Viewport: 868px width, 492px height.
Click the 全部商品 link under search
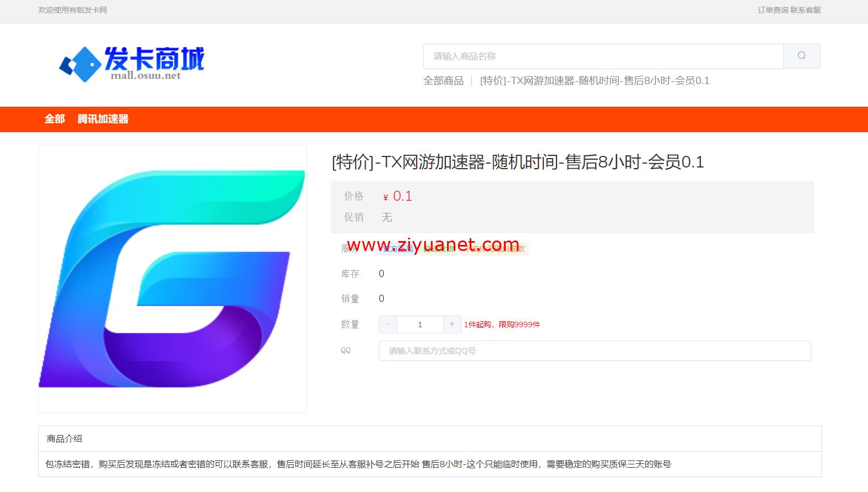443,81
